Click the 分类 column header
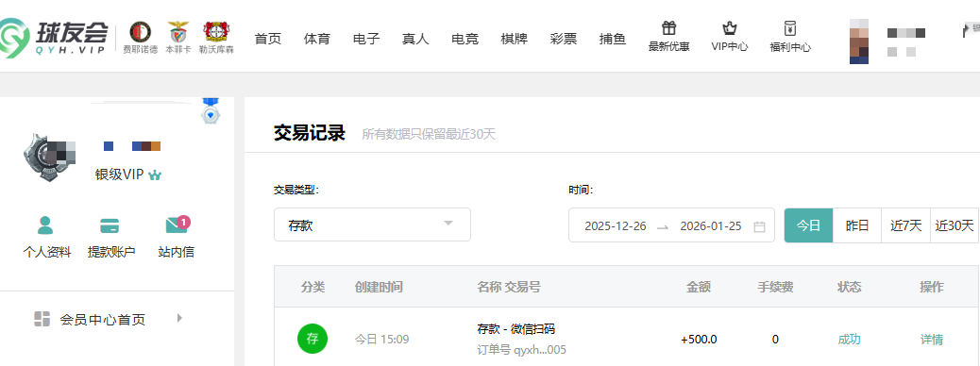This screenshot has height=366, width=980. coord(313,288)
